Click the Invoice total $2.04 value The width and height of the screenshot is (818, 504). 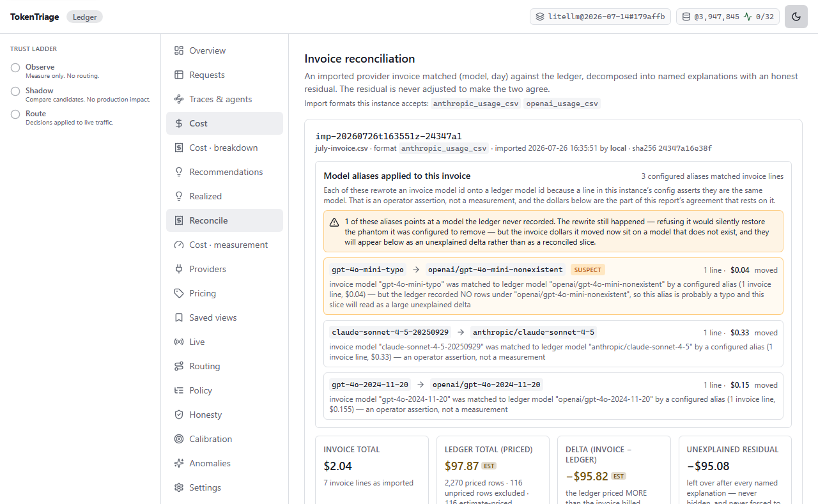pyautogui.click(x=337, y=466)
